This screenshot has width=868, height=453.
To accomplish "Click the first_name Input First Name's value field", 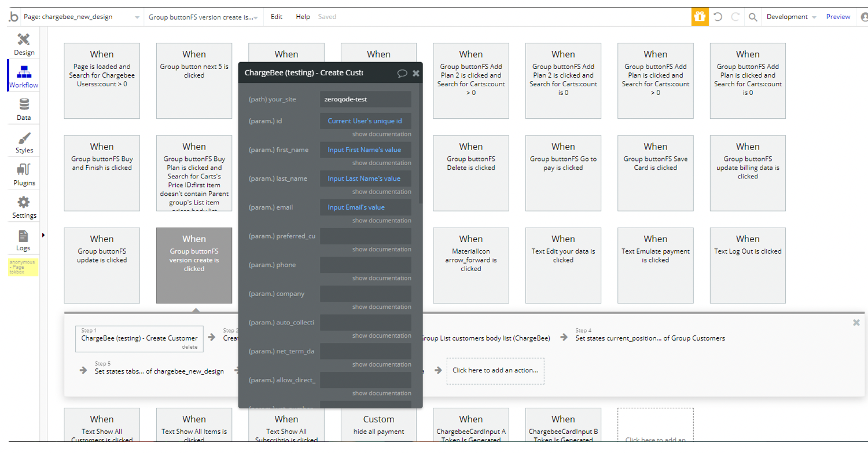I will click(366, 149).
